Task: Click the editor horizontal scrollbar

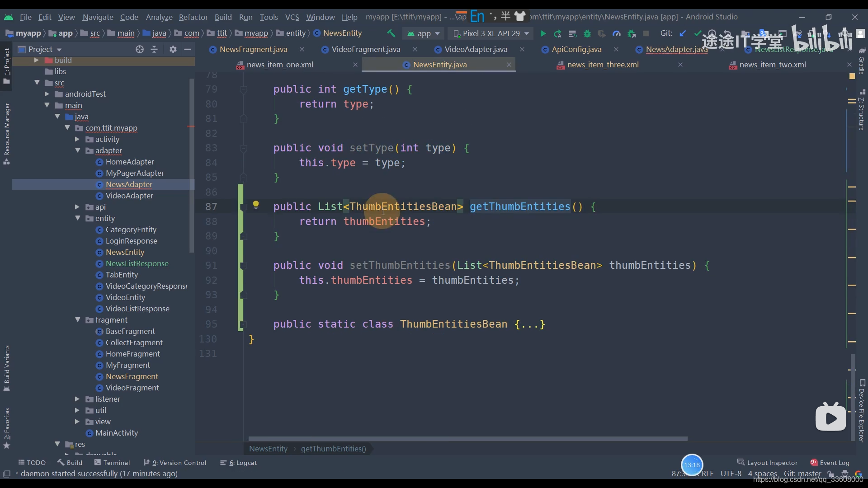Action: coord(468,439)
